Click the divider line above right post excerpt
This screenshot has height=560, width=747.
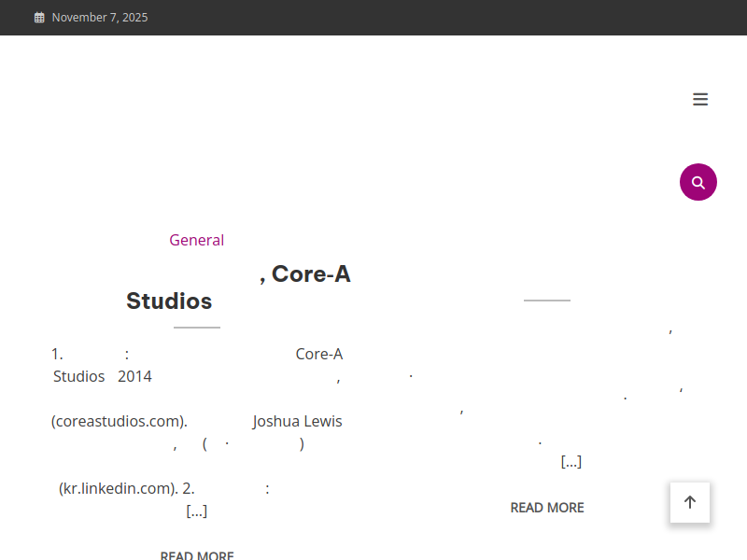point(547,301)
